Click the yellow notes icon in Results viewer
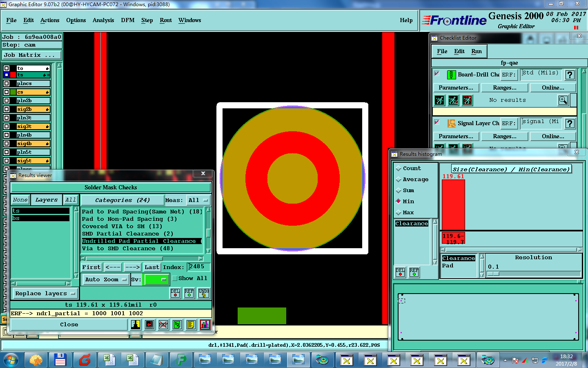Screen dimensions: 588x368 coord(191,325)
